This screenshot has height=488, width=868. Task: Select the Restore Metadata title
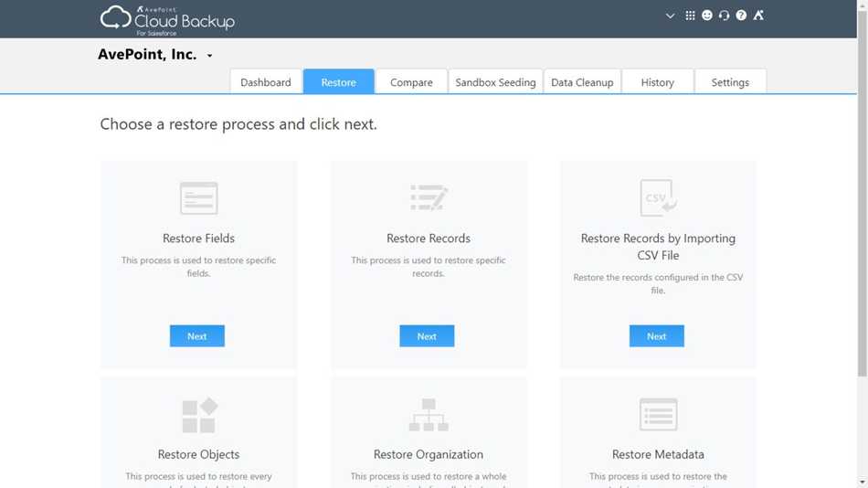tap(658, 454)
